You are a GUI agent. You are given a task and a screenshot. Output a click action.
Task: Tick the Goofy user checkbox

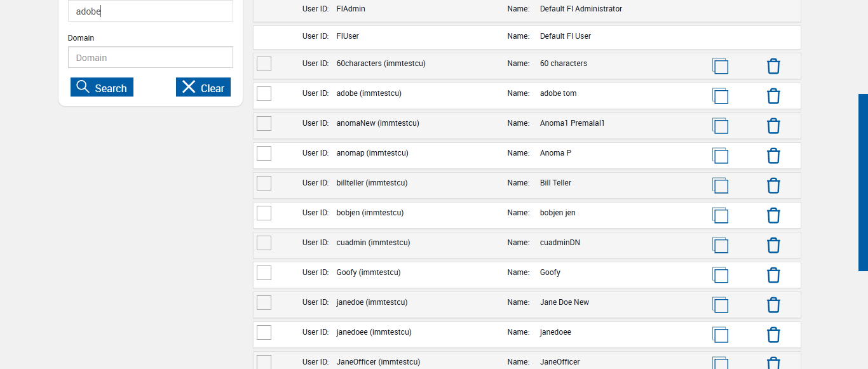(x=264, y=272)
